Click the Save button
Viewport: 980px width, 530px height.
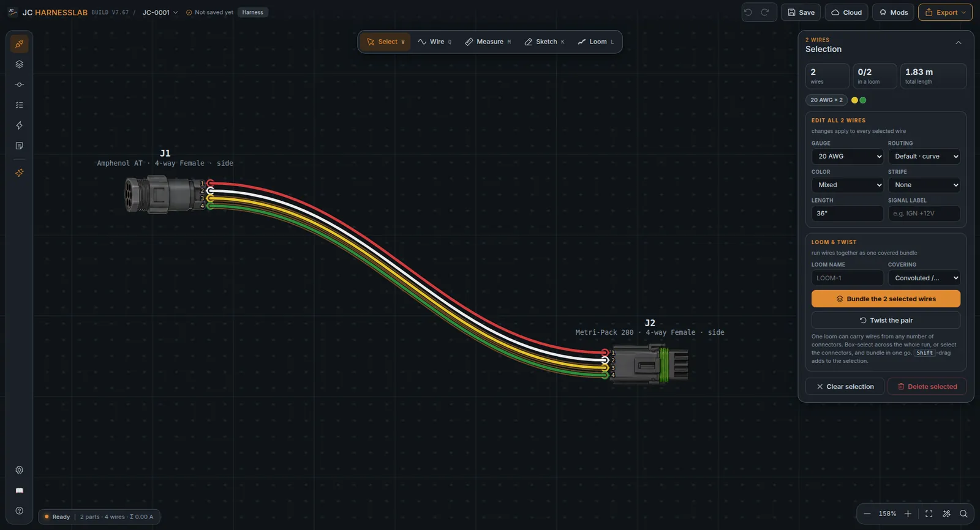801,12
